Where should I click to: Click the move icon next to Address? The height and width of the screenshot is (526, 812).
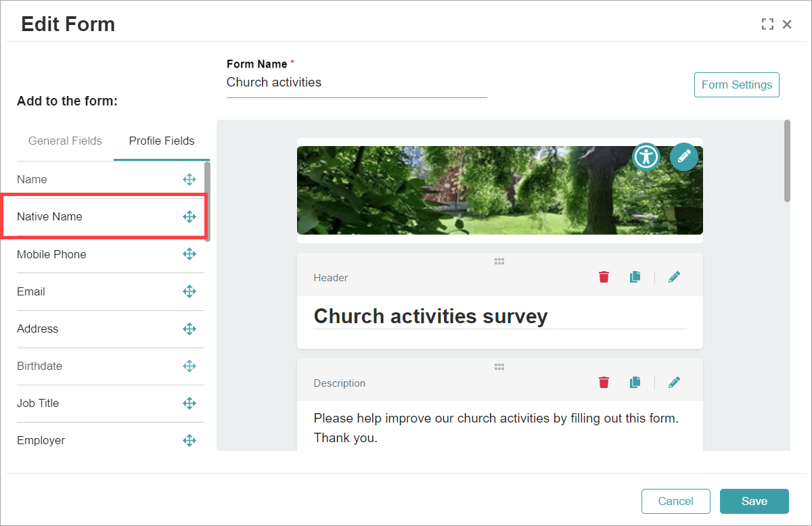pos(189,329)
